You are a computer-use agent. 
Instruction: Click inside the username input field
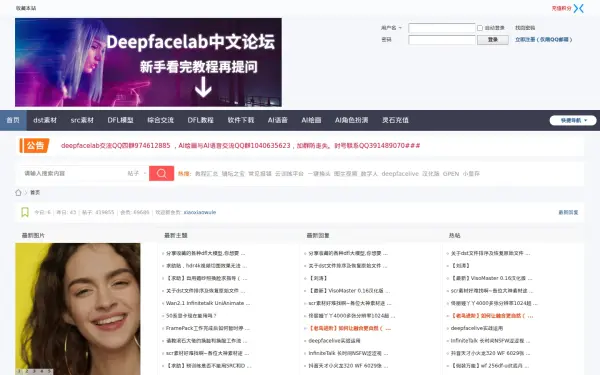[442, 28]
